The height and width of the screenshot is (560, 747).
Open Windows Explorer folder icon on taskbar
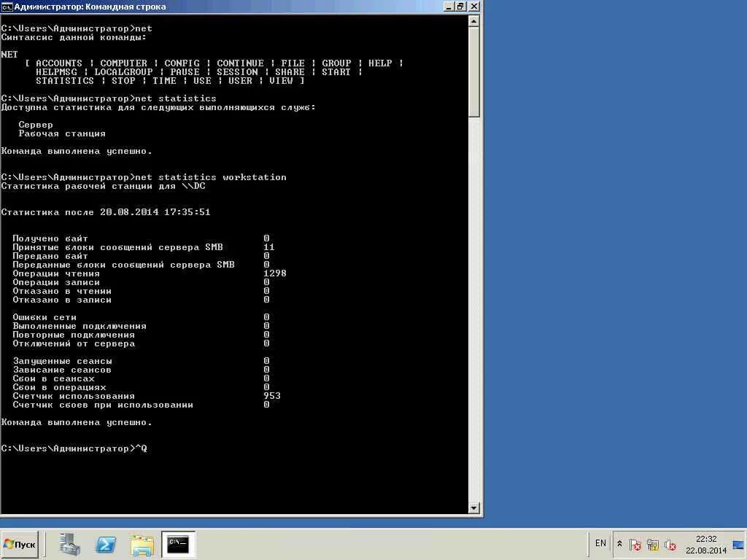(142, 544)
